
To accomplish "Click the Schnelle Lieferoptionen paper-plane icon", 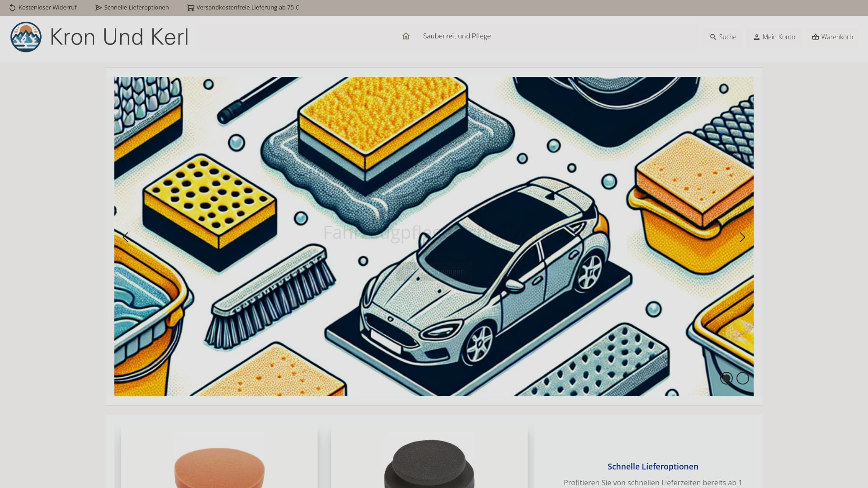I will (x=99, y=8).
